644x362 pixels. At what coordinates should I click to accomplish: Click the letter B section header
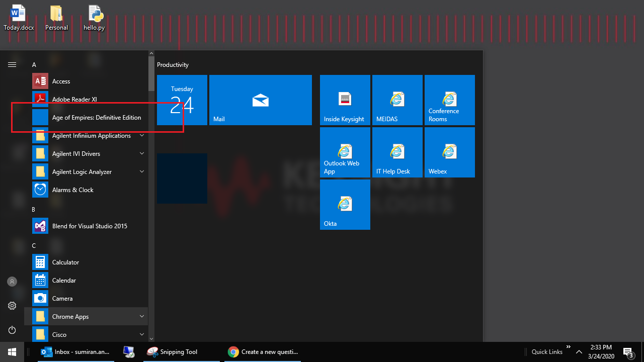(x=34, y=210)
